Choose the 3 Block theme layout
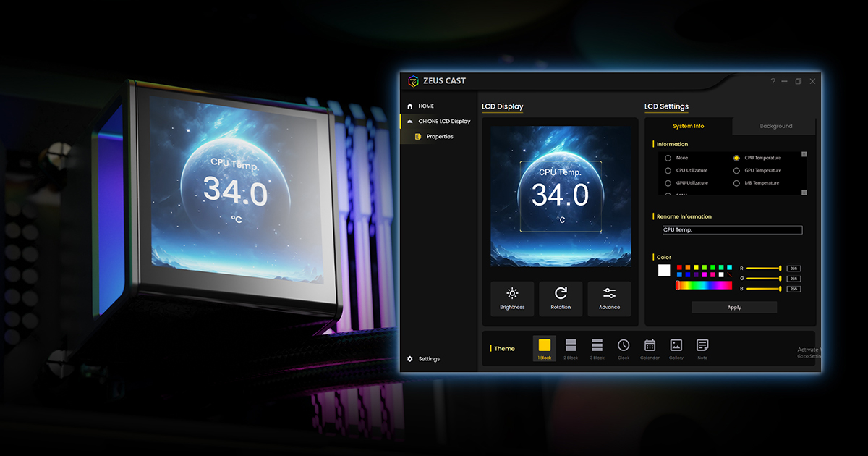 point(597,348)
